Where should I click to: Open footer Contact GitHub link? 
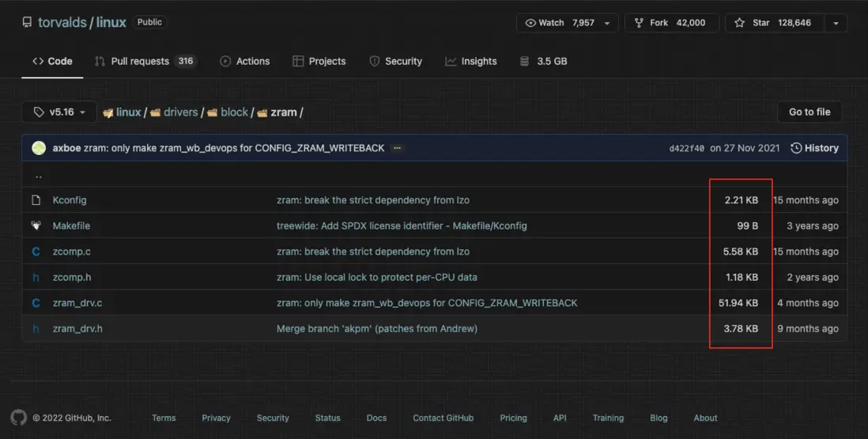pyautogui.click(x=443, y=418)
